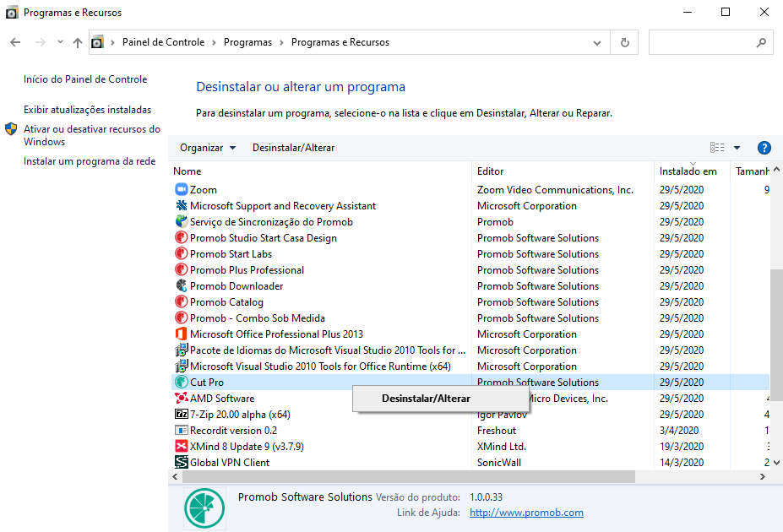Open the Organizar dropdown menu
The image size is (783, 532).
pos(208,148)
